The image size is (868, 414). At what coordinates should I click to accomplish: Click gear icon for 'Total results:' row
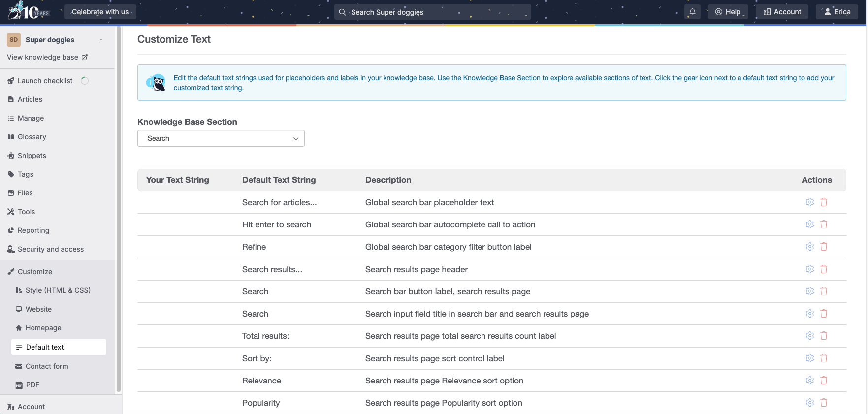[810, 336]
